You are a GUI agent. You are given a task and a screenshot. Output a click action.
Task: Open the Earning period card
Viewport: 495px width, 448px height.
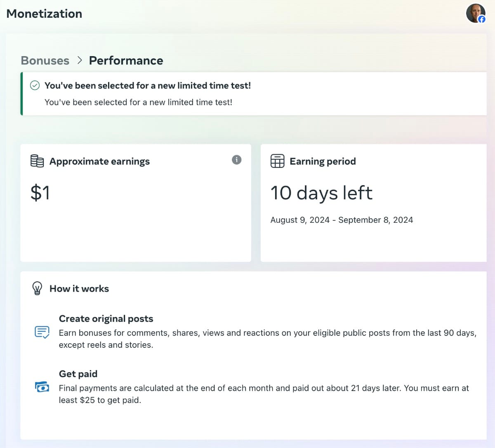(x=373, y=202)
